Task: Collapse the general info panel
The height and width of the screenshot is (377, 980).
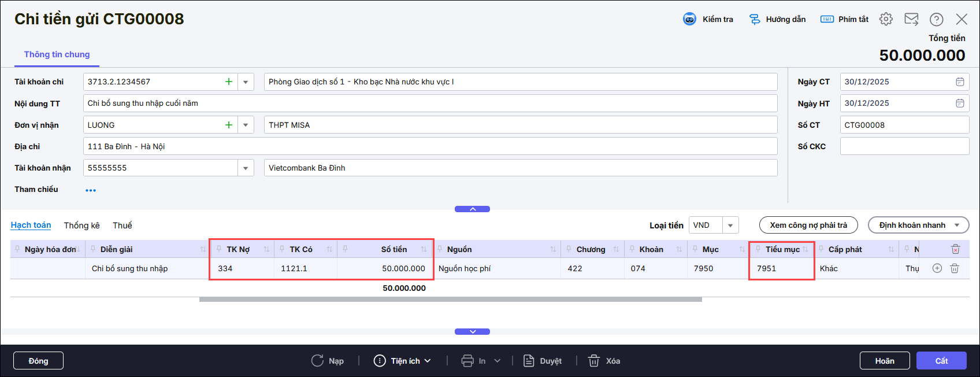Action: [x=472, y=209]
